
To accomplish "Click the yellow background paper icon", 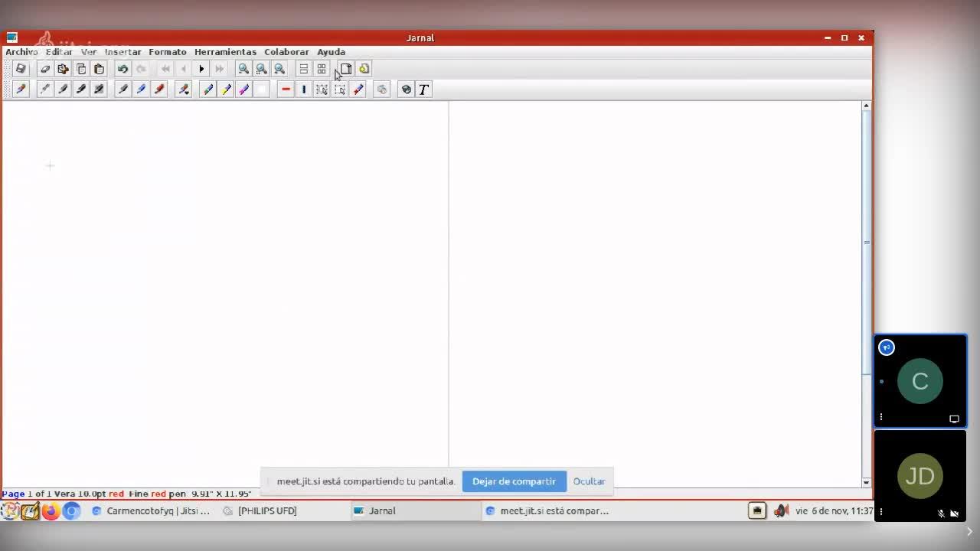I will [x=364, y=69].
